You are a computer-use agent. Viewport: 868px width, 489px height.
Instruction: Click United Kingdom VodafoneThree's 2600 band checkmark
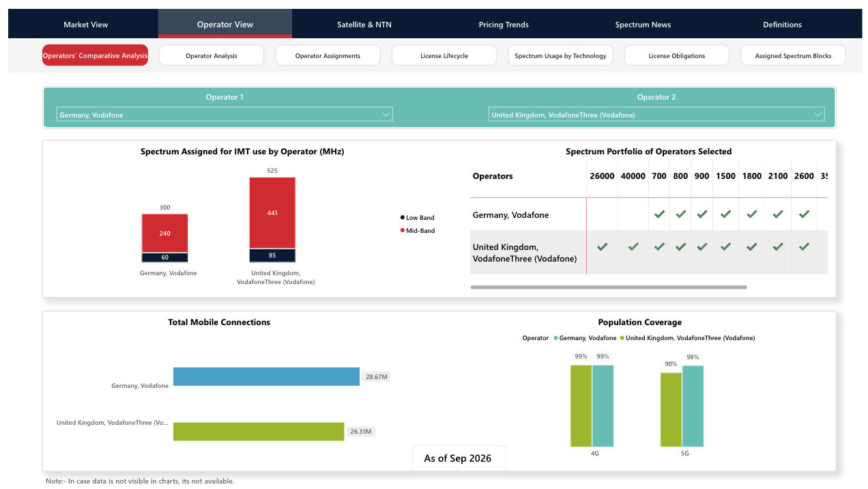804,247
